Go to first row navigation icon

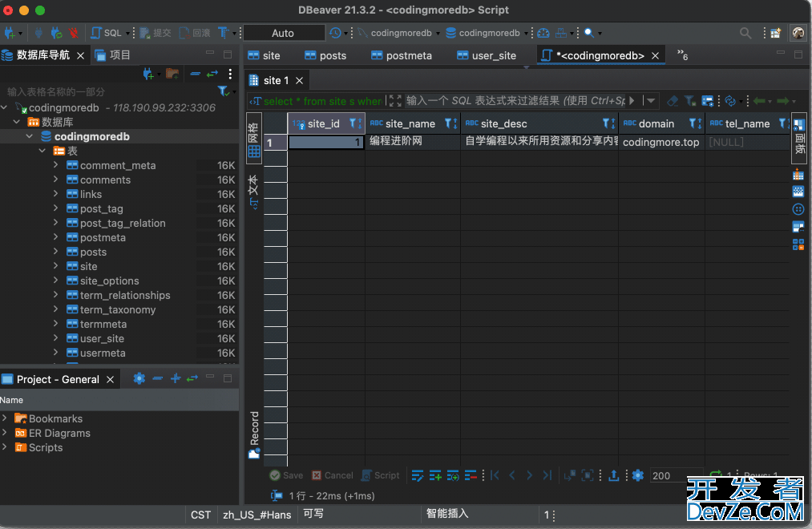click(495, 475)
